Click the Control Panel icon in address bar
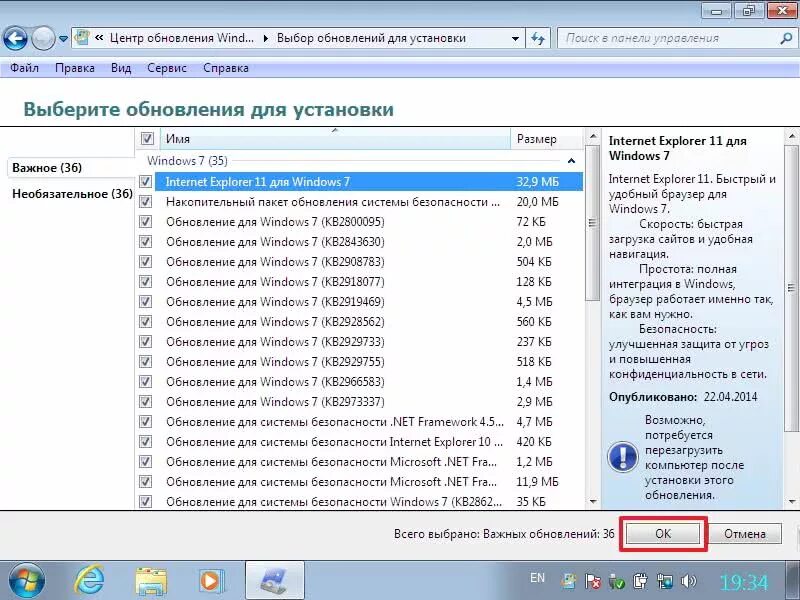This screenshot has width=800, height=600. [82, 38]
